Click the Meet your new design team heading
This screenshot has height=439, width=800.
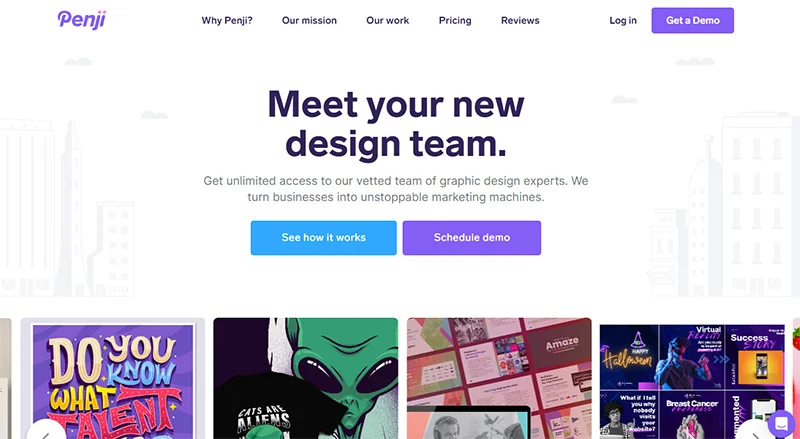click(x=396, y=124)
